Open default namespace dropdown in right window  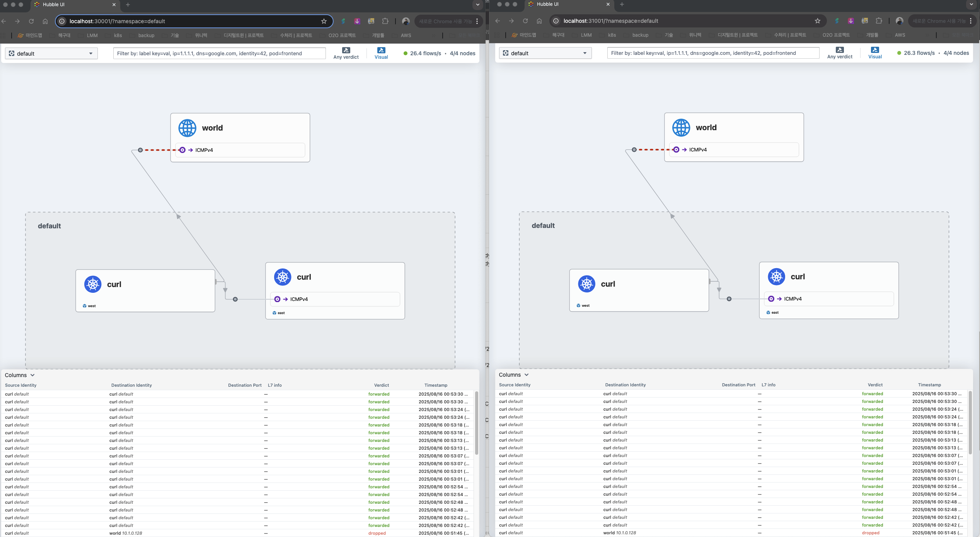545,53
